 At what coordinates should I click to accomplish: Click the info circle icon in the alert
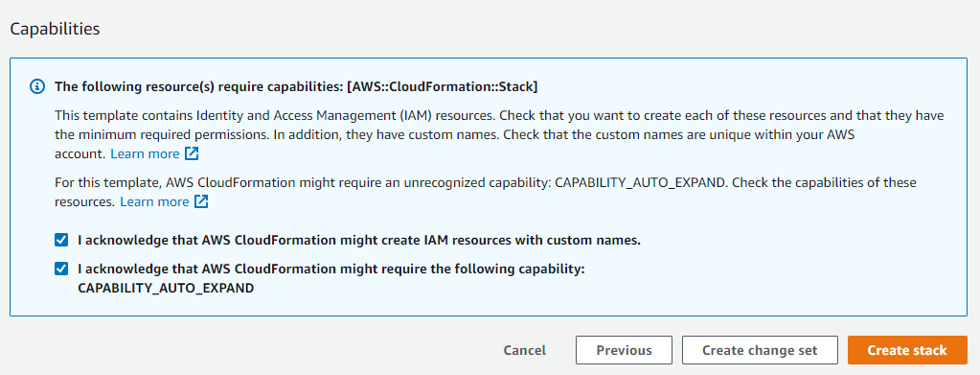click(x=36, y=86)
